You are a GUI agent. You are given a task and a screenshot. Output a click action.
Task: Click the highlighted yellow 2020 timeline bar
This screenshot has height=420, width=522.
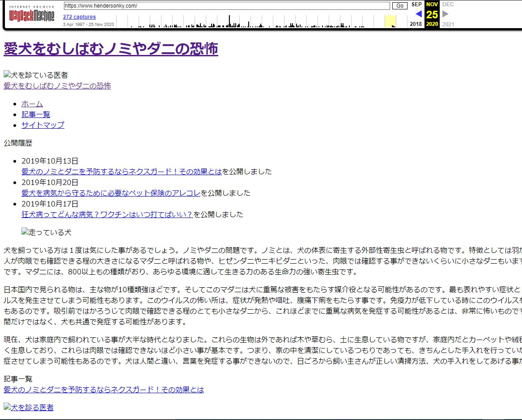(390, 21)
